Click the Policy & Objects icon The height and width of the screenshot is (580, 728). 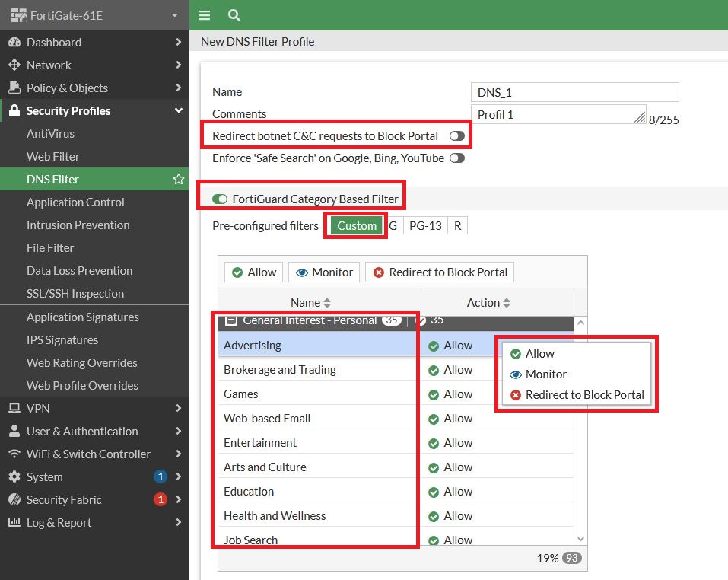14,88
